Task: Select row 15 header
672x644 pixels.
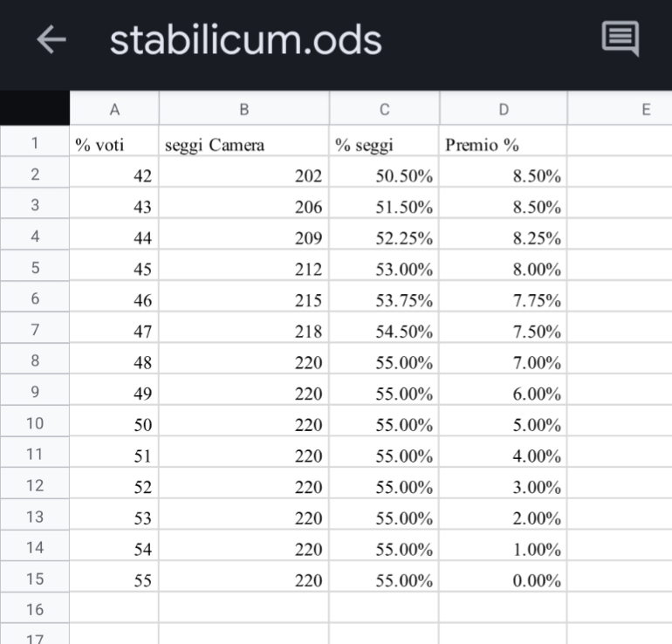Action: point(35,578)
